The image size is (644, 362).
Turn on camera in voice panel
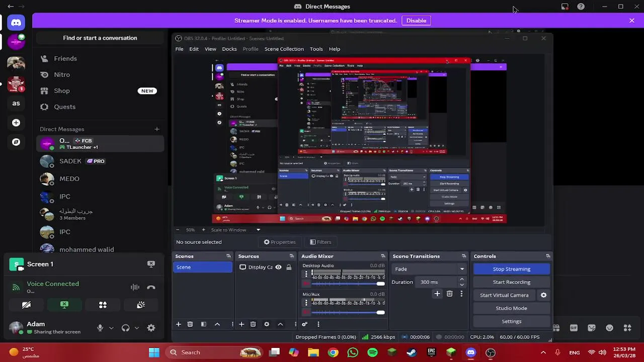coord(26,305)
